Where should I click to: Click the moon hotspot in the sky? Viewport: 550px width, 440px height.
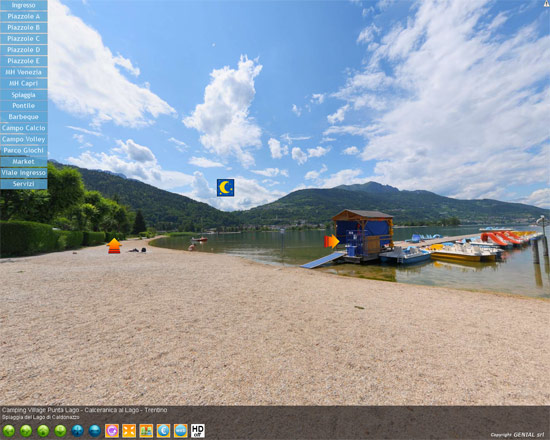(226, 188)
